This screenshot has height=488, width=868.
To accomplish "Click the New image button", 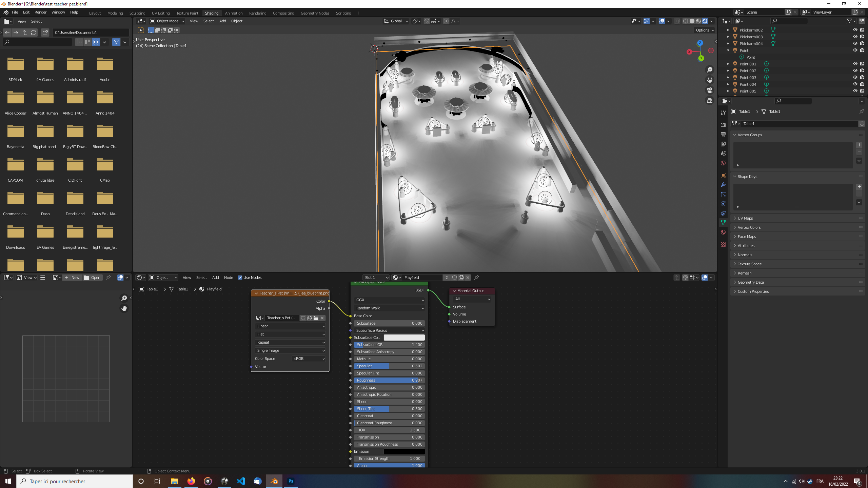I will pos(72,278).
